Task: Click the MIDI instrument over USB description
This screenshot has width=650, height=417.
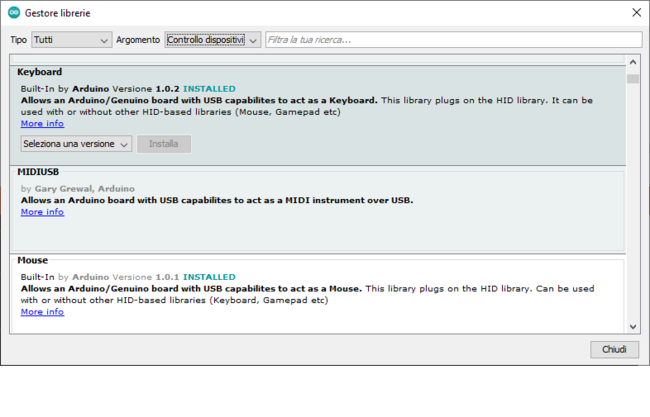Action: click(217, 200)
